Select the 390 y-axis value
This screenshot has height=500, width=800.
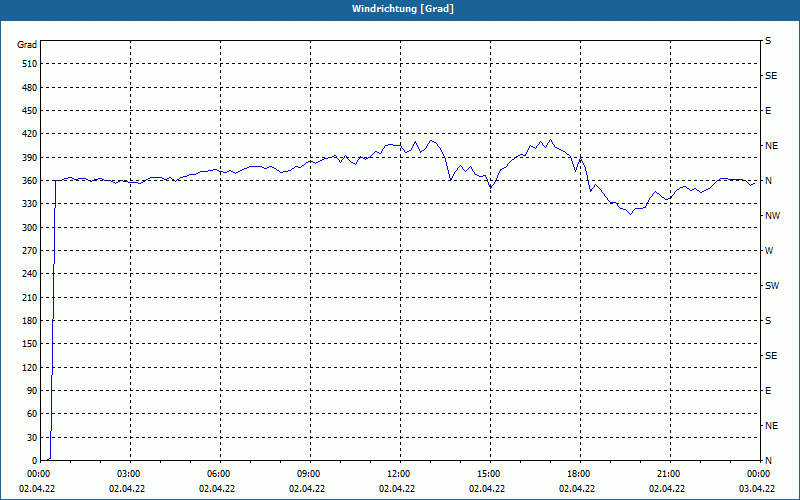coord(30,158)
